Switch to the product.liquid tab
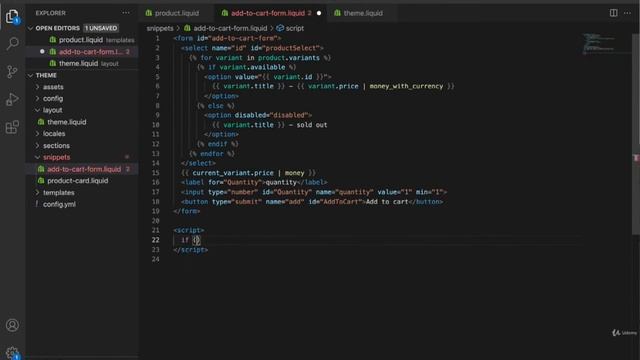This screenshot has width=640, height=360. click(176, 13)
